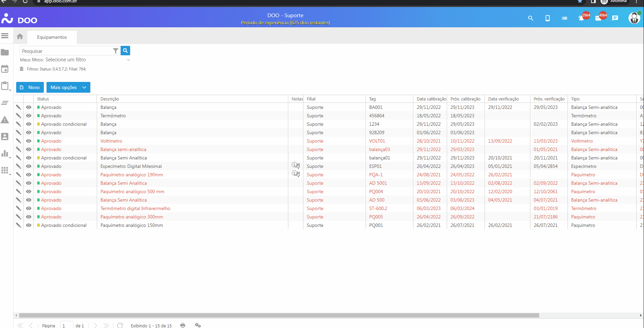This screenshot has height=328, width=644.
Task: Print the list using printer icon
Action: [183, 325]
